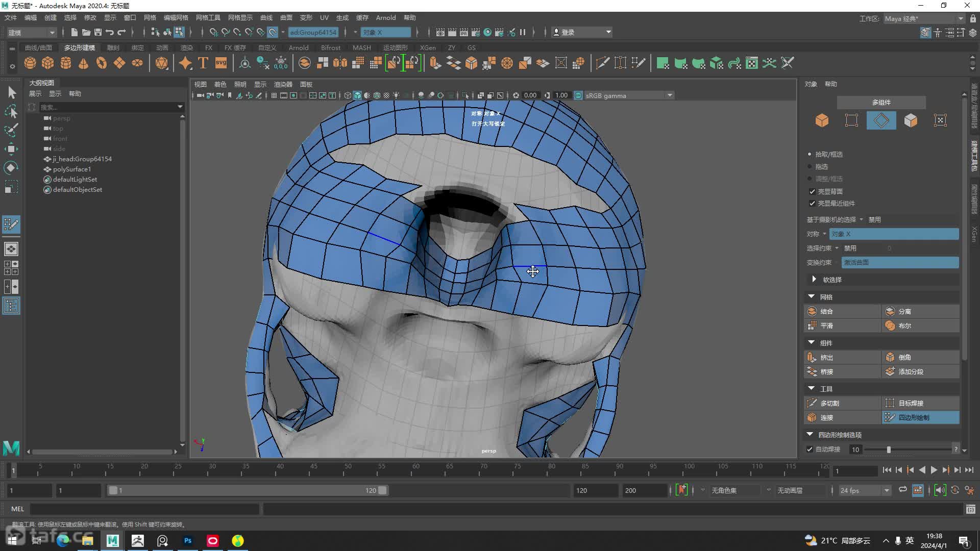Open the 变换约束 激活曲面 dropdown
980x551 pixels.
[900, 262]
